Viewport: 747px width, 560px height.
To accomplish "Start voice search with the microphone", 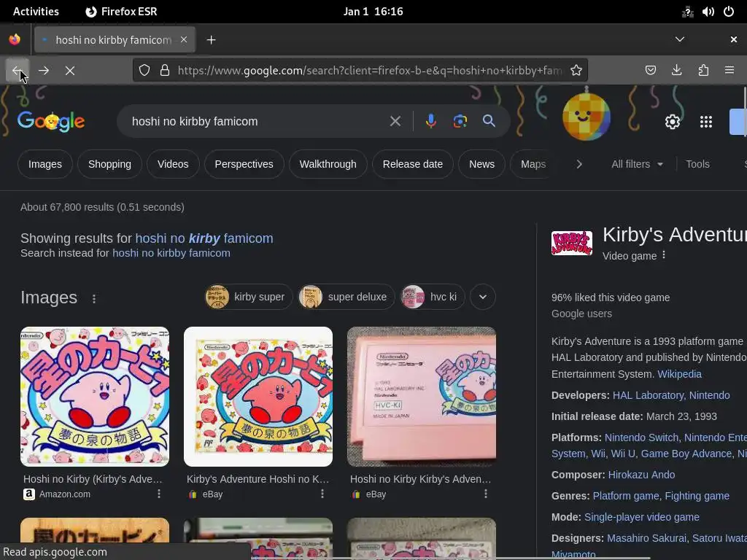I will click(430, 122).
